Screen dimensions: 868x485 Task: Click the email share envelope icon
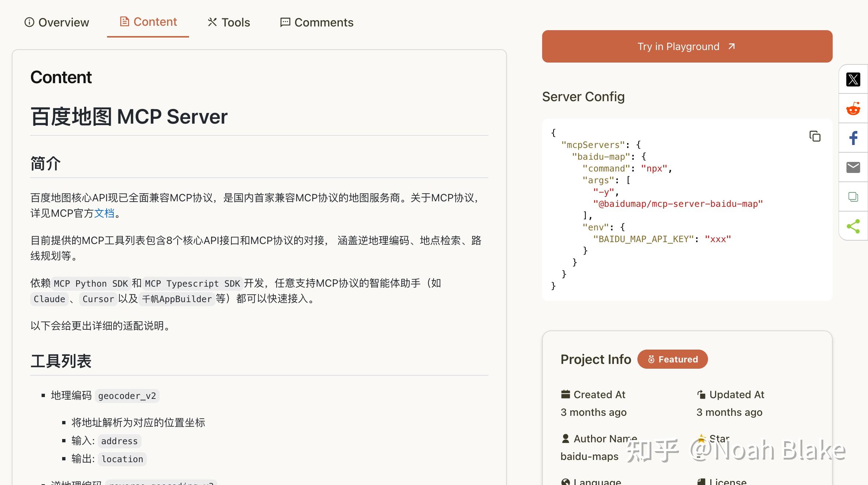[x=853, y=167]
